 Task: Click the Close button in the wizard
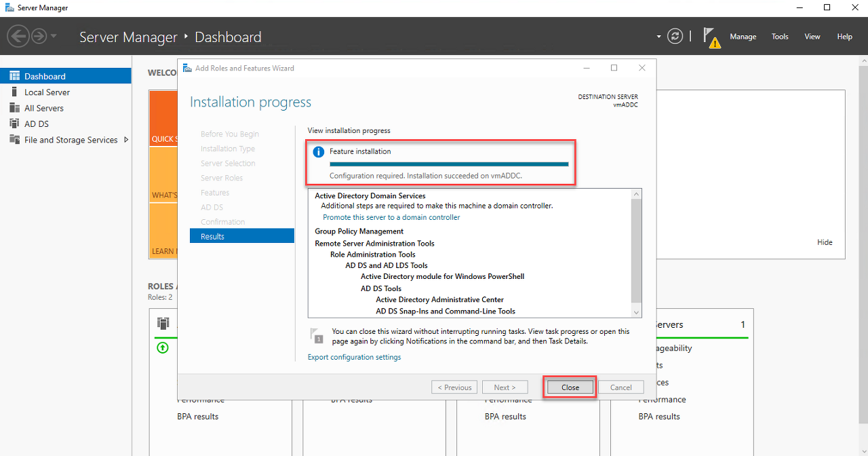[570, 387]
